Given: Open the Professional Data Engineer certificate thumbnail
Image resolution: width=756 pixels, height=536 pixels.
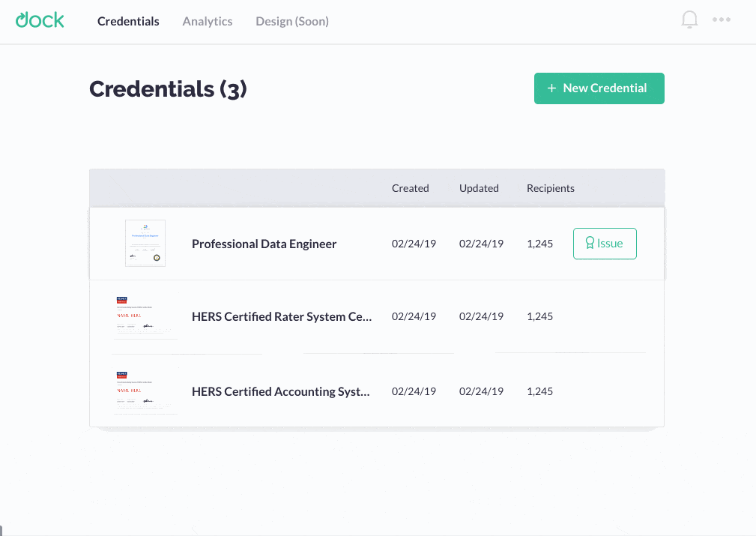Looking at the screenshot, I should 145,243.
